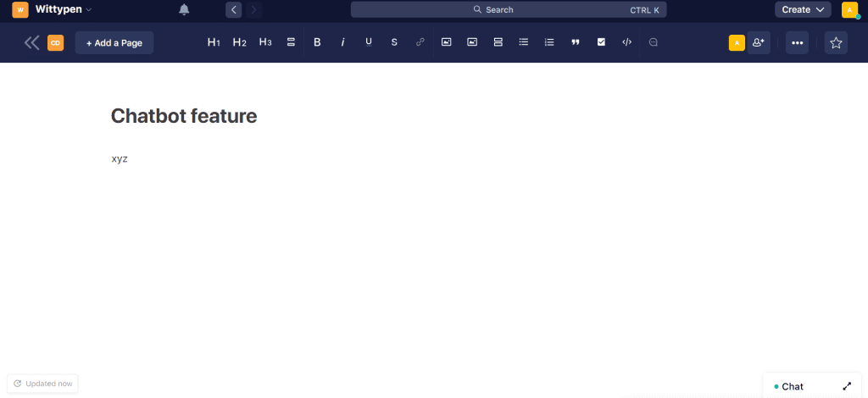Open user profile avatar in top bar
The width and height of the screenshot is (868, 398).
click(849, 10)
